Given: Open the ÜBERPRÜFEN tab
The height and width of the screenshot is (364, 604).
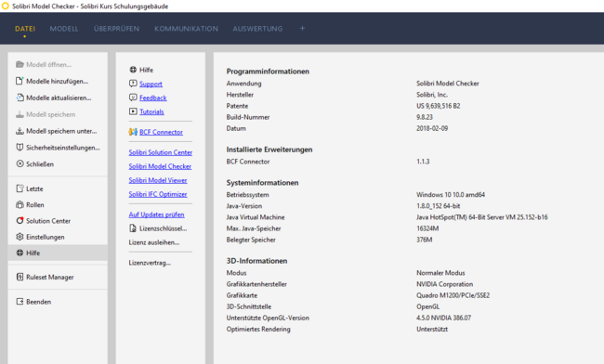Looking at the screenshot, I should click(x=116, y=29).
